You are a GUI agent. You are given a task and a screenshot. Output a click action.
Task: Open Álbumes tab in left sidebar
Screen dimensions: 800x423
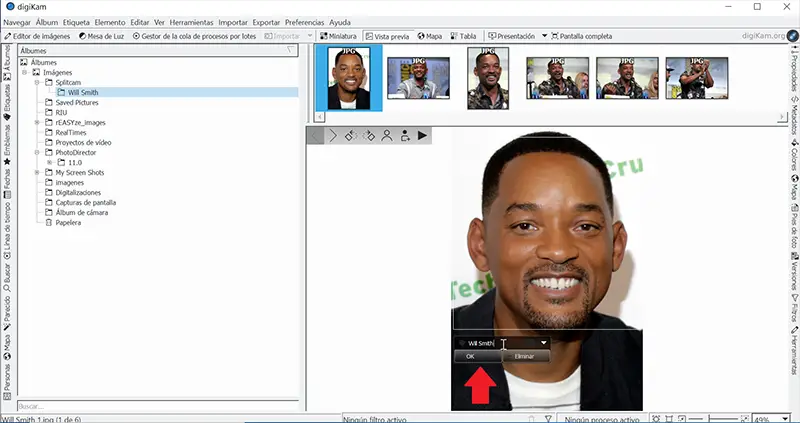[x=7, y=62]
